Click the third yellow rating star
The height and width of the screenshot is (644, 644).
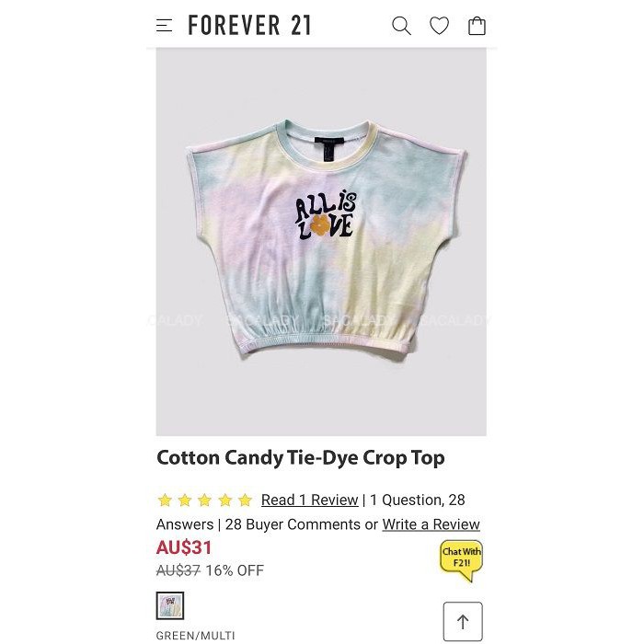(204, 500)
